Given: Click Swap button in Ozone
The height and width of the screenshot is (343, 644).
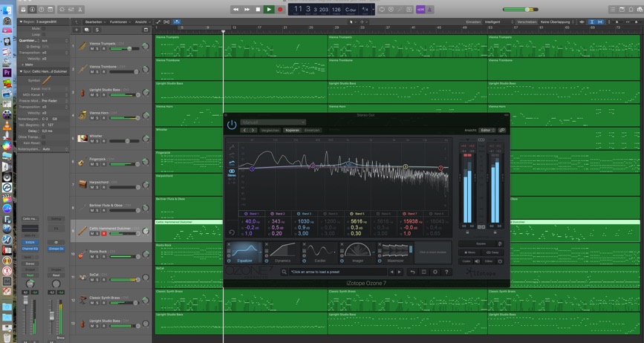Looking at the screenshot, I should coord(492,252).
